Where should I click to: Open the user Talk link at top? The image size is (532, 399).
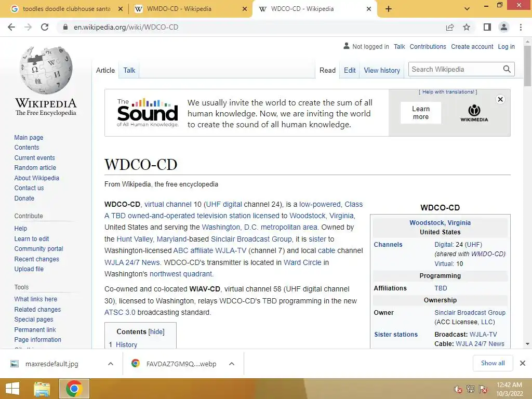pyautogui.click(x=400, y=46)
